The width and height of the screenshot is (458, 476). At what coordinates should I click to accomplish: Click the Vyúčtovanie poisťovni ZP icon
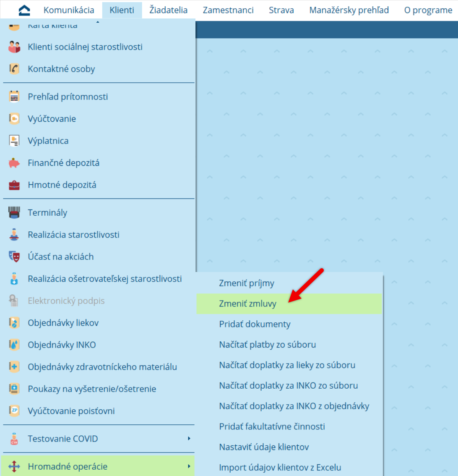coord(14,411)
